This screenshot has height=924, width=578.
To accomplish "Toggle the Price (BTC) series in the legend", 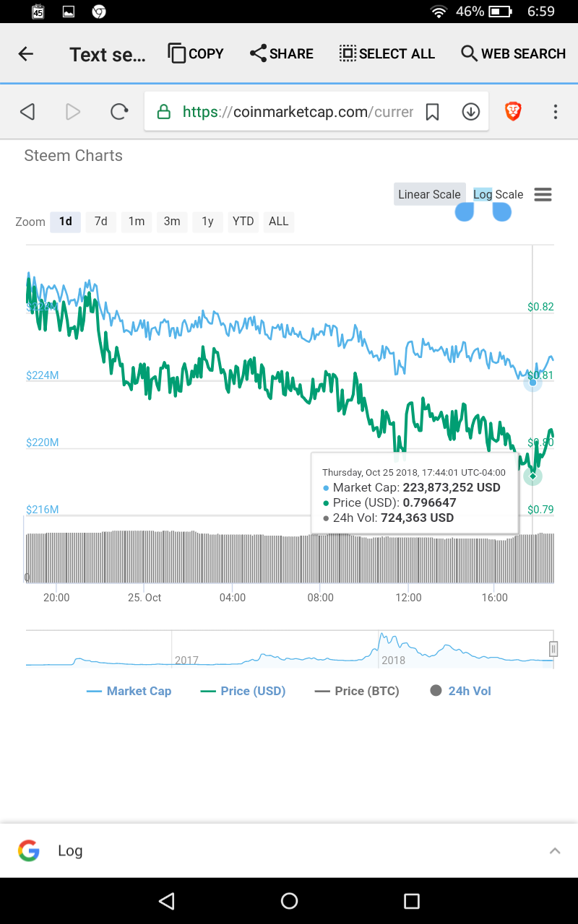I will [357, 691].
